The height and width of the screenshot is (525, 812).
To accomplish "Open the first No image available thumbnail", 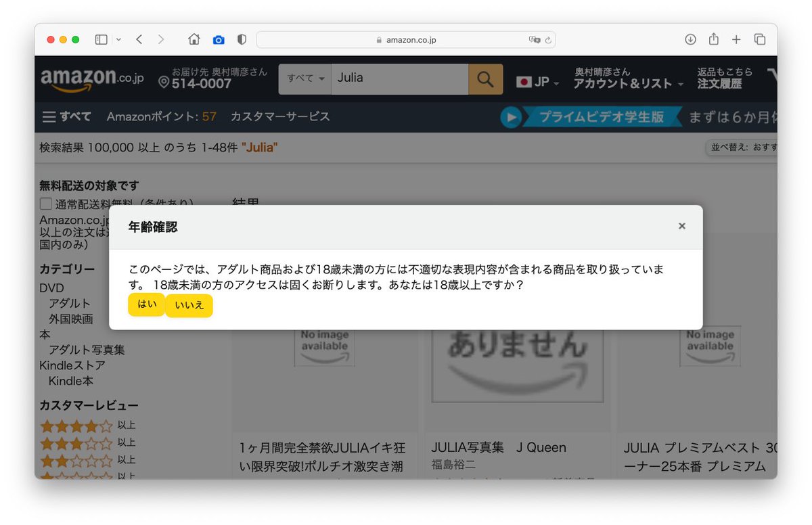I will [325, 346].
